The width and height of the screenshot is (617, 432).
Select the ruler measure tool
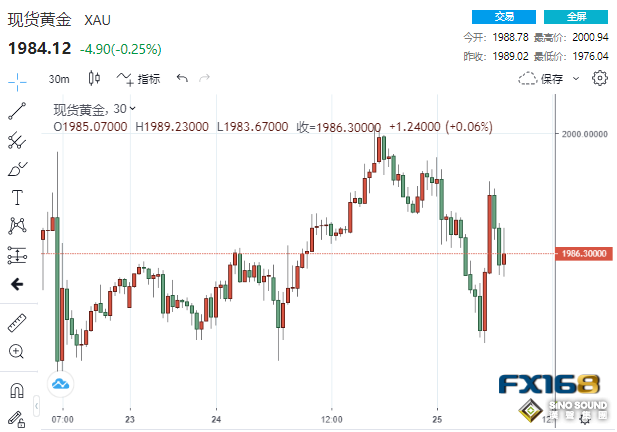(x=16, y=322)
